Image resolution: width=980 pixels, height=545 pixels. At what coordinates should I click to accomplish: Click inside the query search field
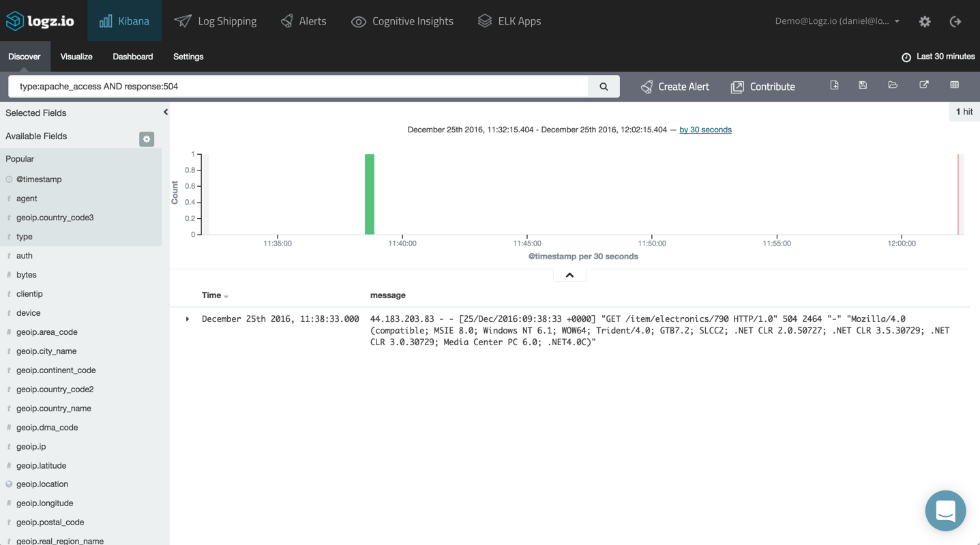pos(298,87)
